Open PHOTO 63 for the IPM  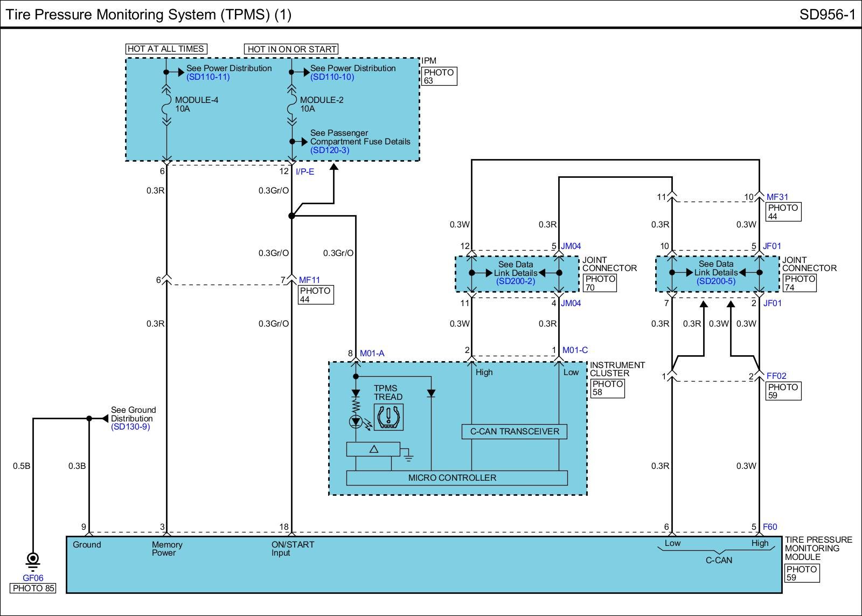tap(439, 77)
